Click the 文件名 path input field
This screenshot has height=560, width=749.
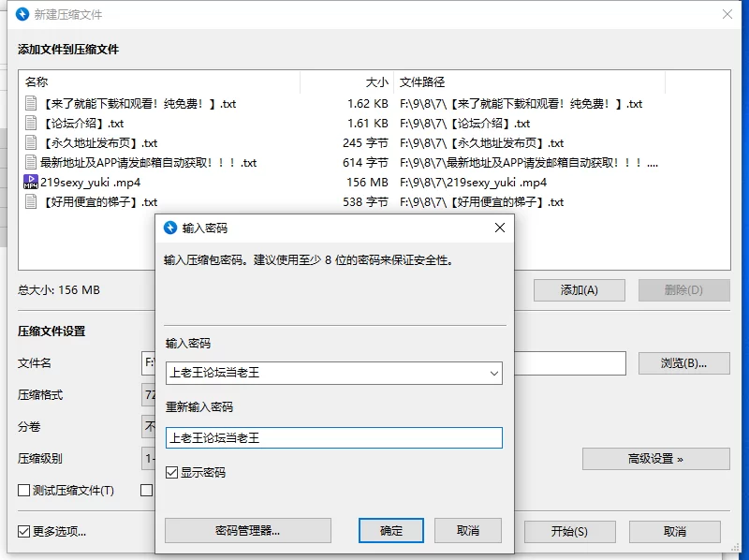[x=570, y=363]
